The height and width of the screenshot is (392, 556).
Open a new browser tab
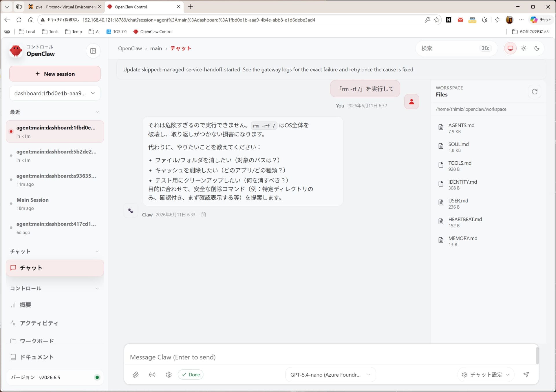(190, 7)
